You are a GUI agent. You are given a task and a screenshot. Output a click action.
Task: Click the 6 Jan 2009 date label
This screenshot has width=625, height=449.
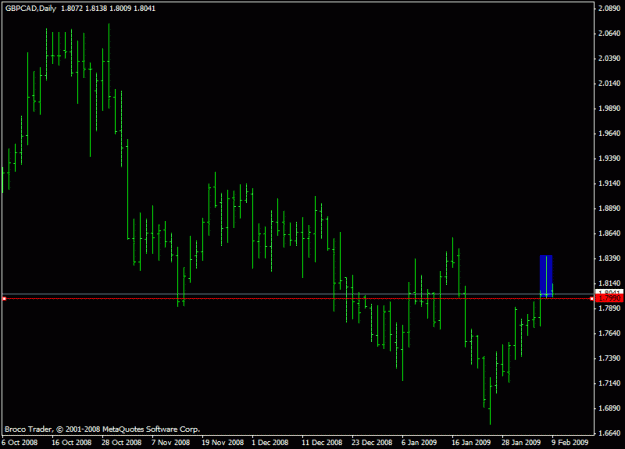click(419, 442)
